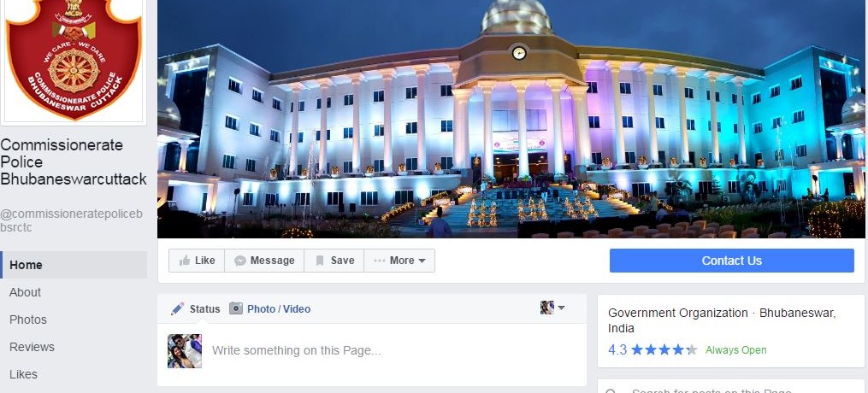Click the 4.3 star rating
The width and height of the screenshot is (868, 393).
[652, 350]
